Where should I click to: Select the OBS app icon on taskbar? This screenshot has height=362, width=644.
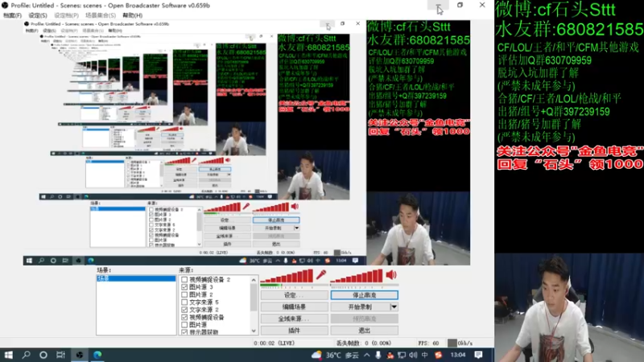point(79,355)
